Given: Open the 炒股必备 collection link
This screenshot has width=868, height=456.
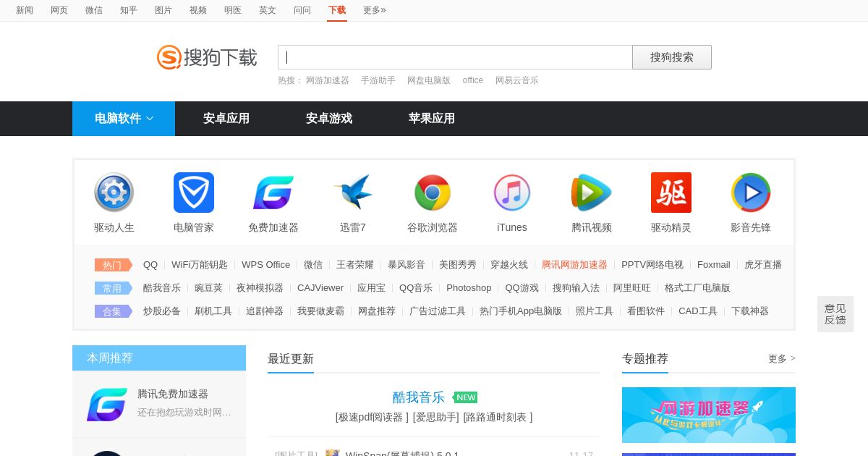Looking at the screenshot, I should (x=162, y=311).
